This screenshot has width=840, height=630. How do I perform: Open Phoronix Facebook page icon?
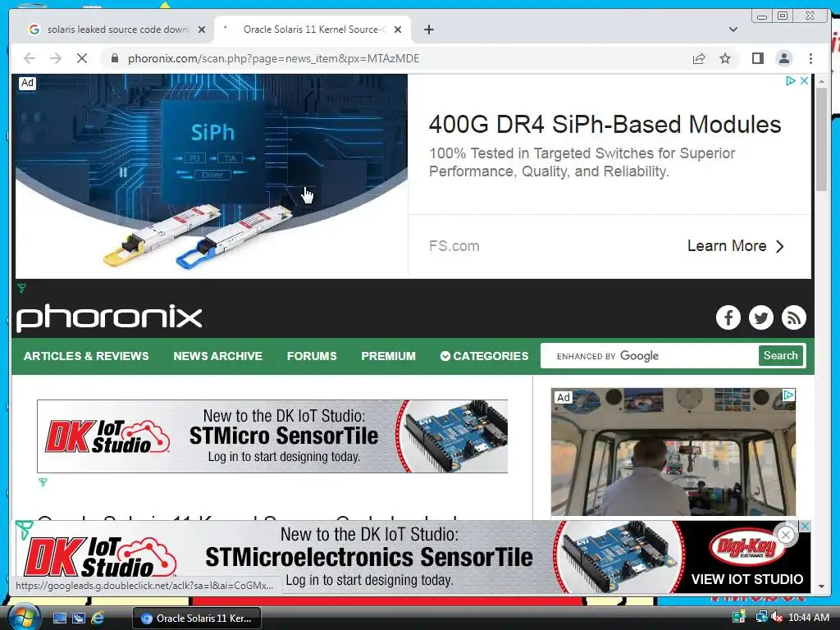pyautogui.click(x=728, y=317)
